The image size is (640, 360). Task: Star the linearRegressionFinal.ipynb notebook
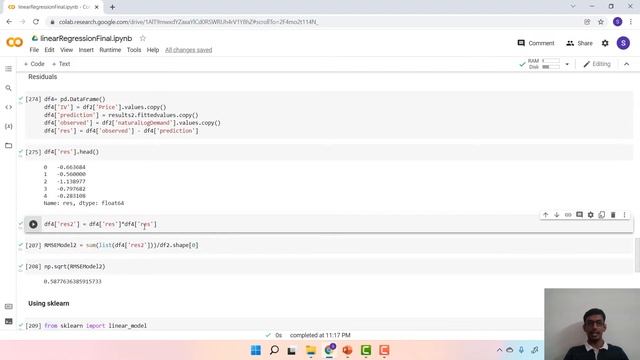pos(142,38)
